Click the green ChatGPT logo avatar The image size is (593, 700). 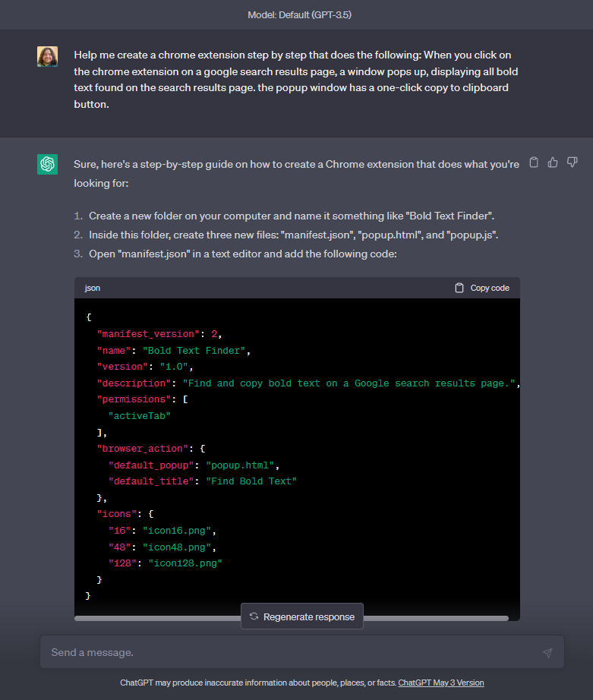[x=47, y=163]
